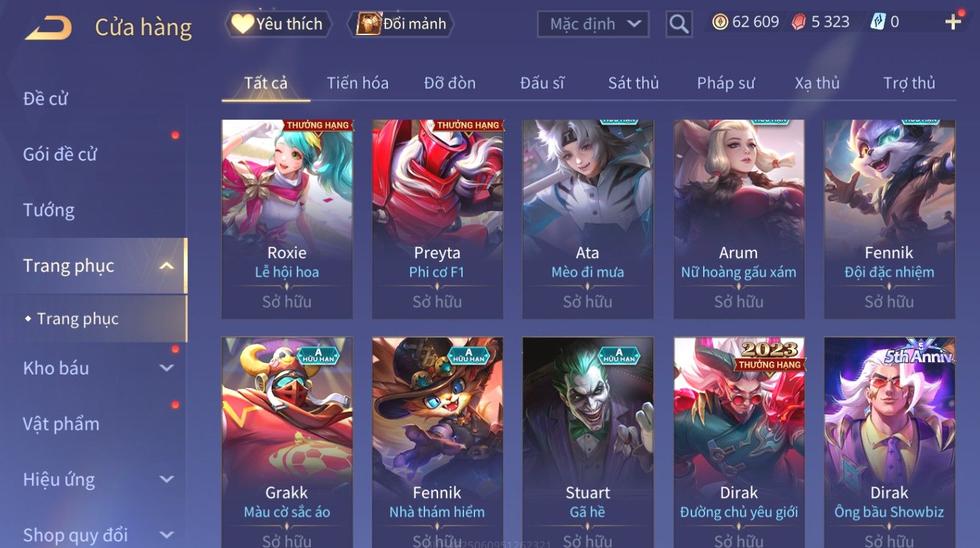Open the Mặc định sort dropdown
Image resolution: width=980 pixels, height=548 pixels.
(x=593, y=25)
